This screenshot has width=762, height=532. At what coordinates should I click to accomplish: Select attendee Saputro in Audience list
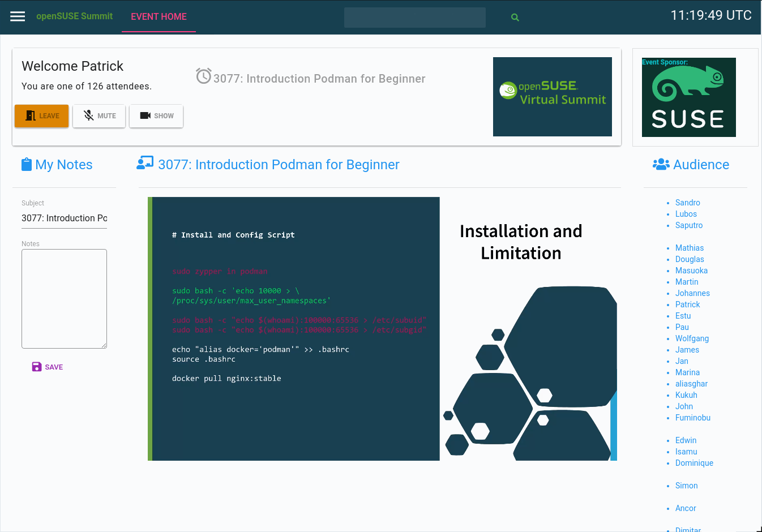pyautogui.click(x=689, y=225)
